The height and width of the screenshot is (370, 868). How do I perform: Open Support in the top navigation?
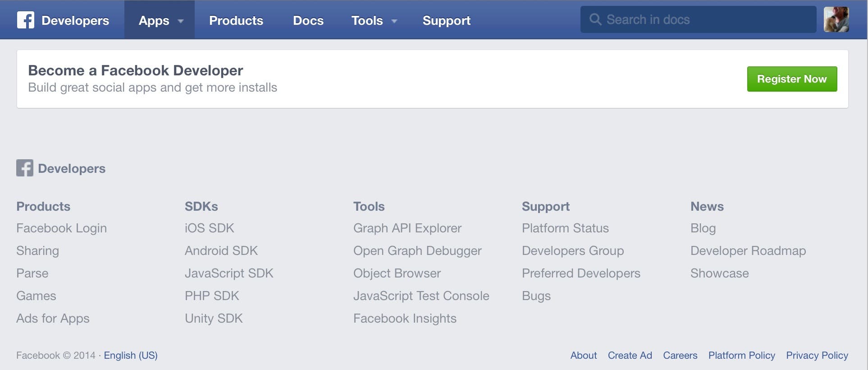pyautogui.click(x=447, y=21)
